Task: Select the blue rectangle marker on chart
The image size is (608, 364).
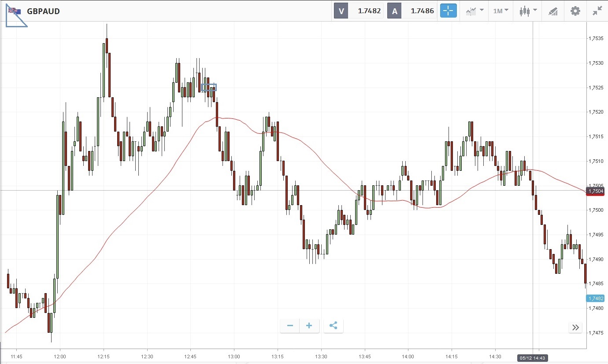Action: point(209,87)
